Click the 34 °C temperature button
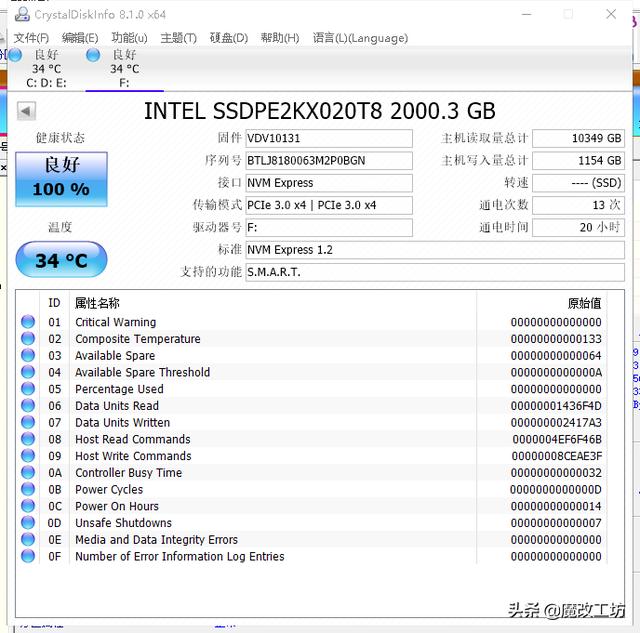The height and width of the screenshot is (633, 640). pos(61,260)
